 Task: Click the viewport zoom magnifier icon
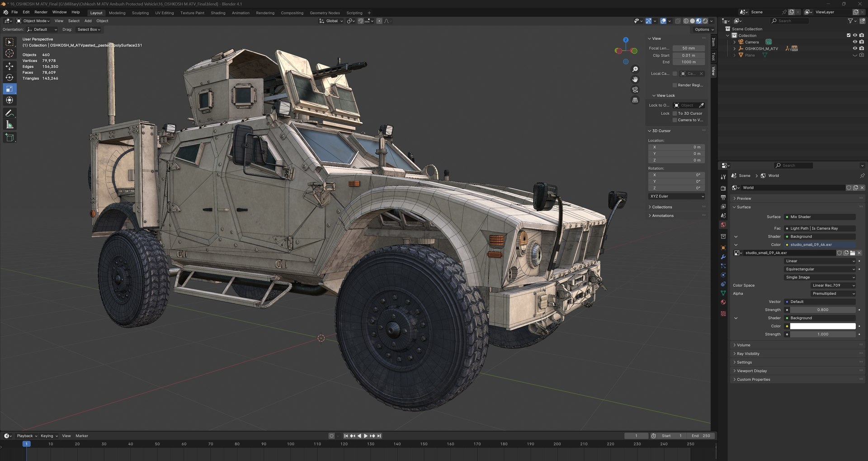tap(635, 69)
